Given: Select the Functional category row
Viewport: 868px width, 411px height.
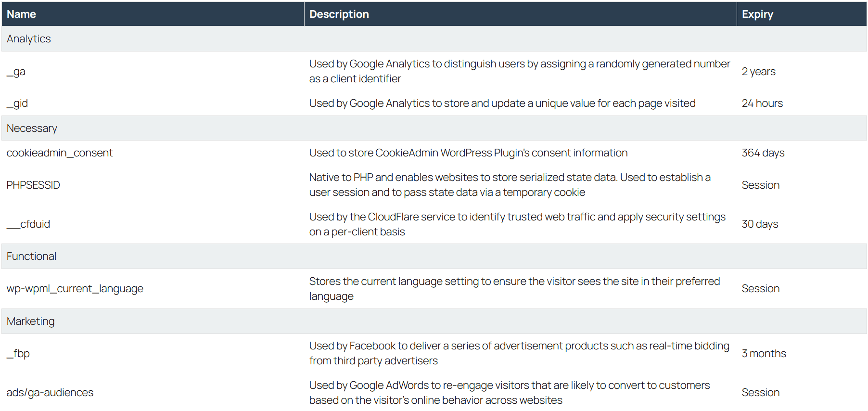Looking at the screenshot, I should (x=32, y=257).
